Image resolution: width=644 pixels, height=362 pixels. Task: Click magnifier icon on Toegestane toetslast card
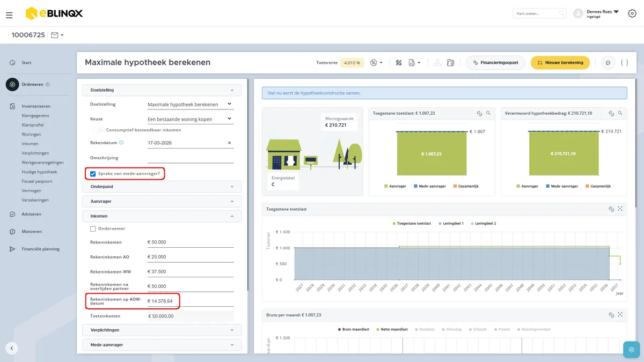[x=488, y=113]
